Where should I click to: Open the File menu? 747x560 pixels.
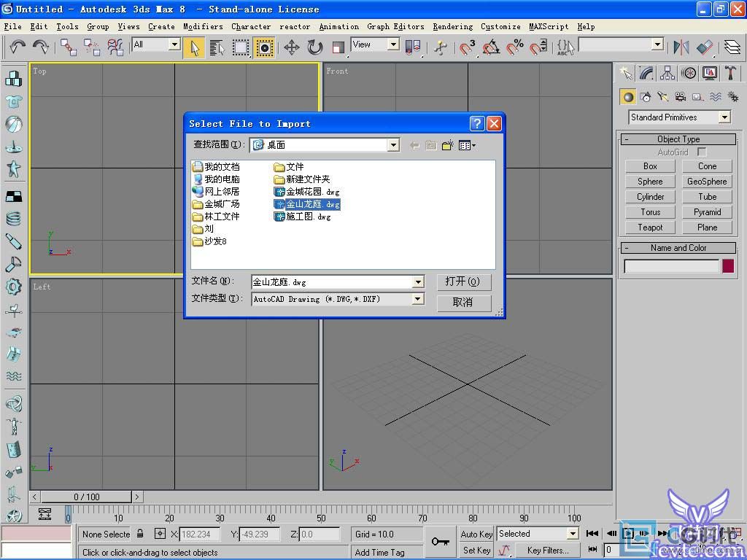pyautogui.click(x=13, y=27)
